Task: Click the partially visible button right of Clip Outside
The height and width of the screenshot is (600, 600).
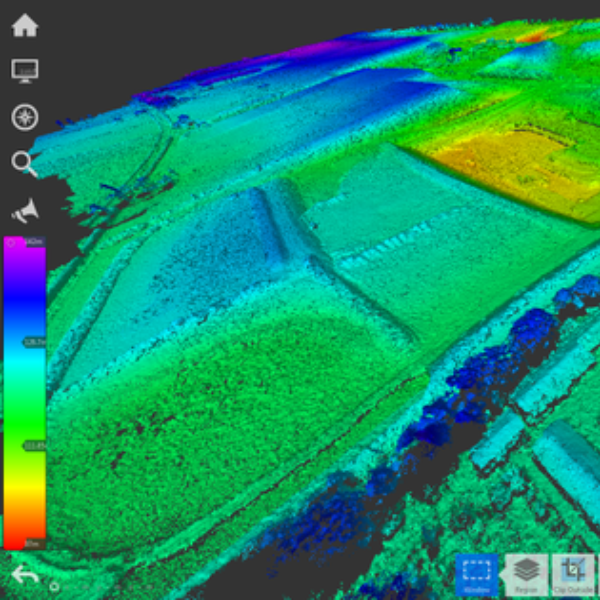Action: click(597, 576)
